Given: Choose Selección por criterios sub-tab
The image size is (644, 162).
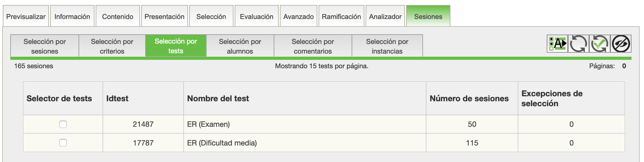Looking at the screenshot, I should (112, 46).
